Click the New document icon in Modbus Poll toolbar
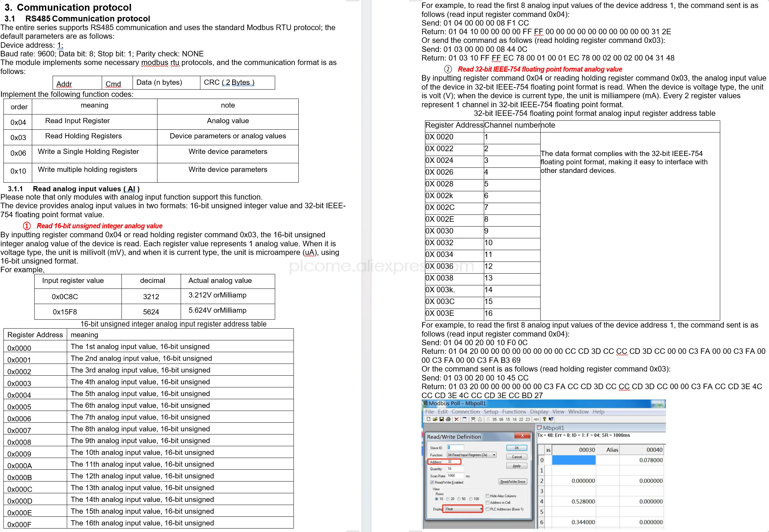Viewport: 769px width, 532px height. tap(428, 419)
